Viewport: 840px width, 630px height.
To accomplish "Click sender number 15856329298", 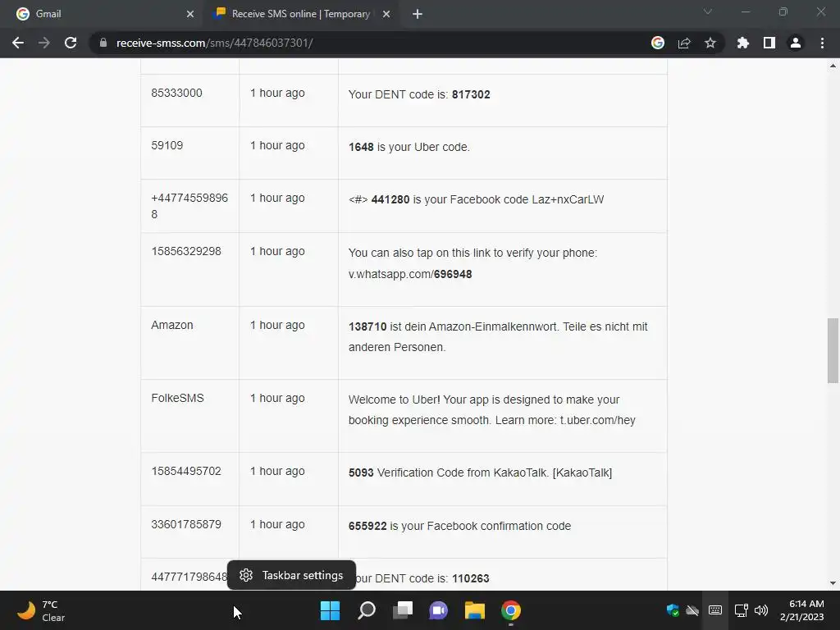I will tap(186, 251).
